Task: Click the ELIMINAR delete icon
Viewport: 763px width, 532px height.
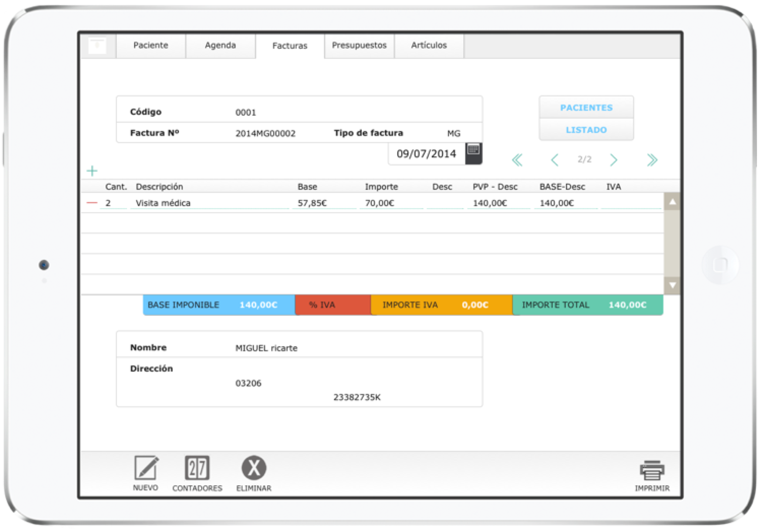Action: click(253, 469)
